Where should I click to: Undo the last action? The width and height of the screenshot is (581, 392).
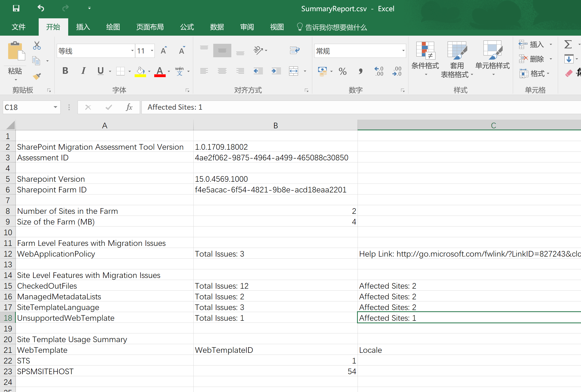[41, 8]
